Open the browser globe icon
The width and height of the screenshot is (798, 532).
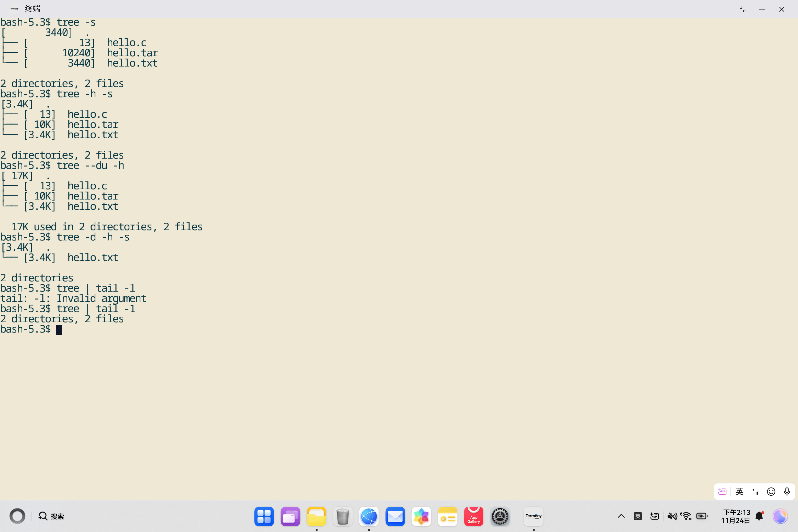(369, 516)
